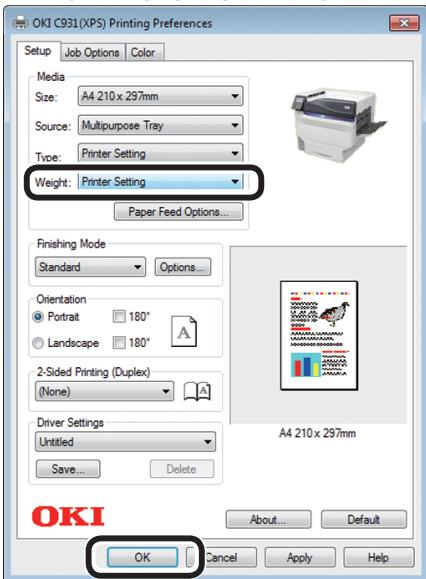Expand the Weight dropdown

tap(160, 182)
